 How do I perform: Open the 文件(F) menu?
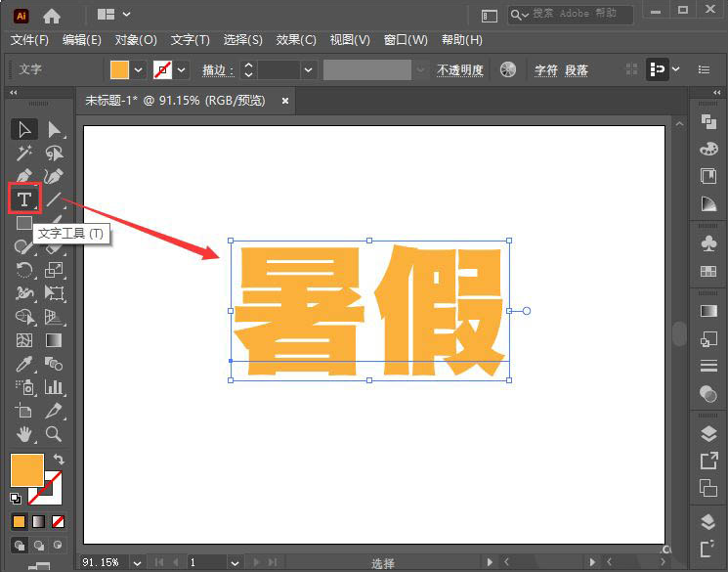tap(29, 40)
